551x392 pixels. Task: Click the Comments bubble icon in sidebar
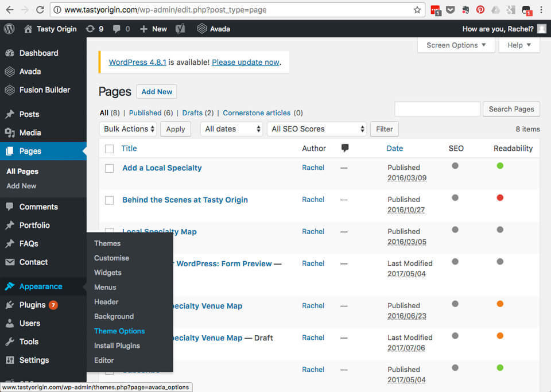10,207
